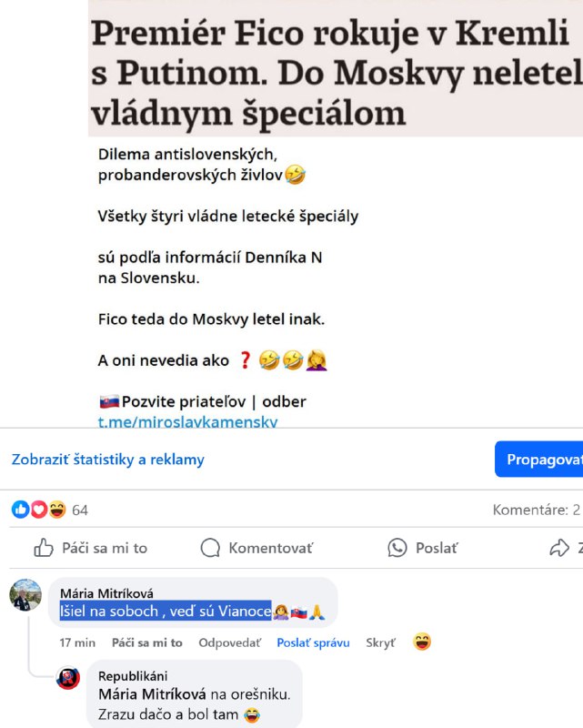Open Mária Mitríková's profile picture

25,595
